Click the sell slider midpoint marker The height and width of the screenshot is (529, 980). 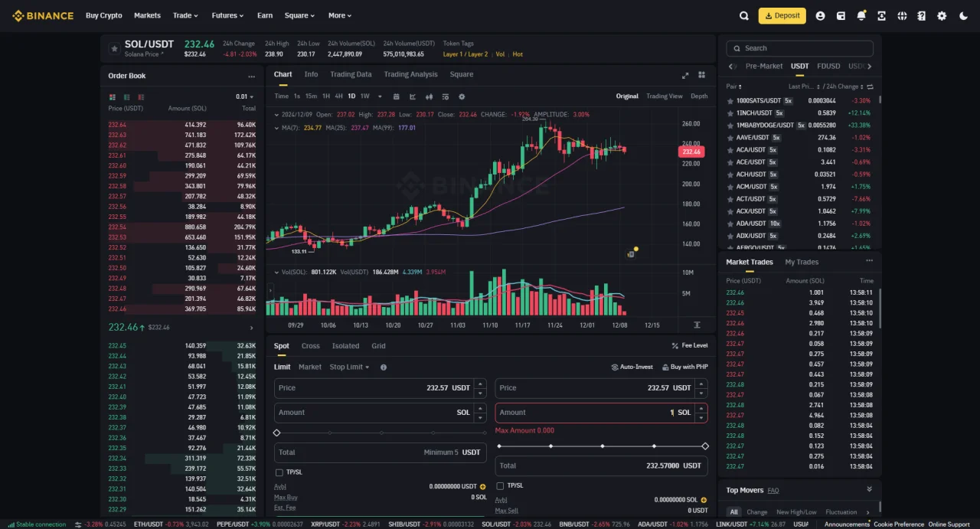point(603,446)
